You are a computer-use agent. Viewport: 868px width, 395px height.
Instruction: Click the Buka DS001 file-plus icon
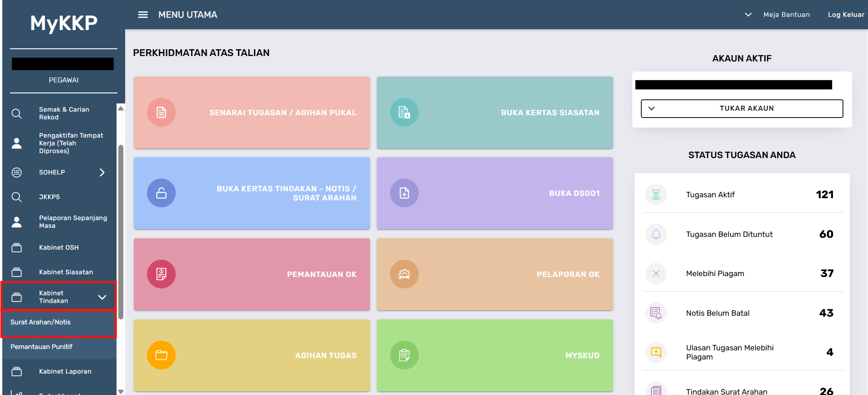(x=404, y=193)
